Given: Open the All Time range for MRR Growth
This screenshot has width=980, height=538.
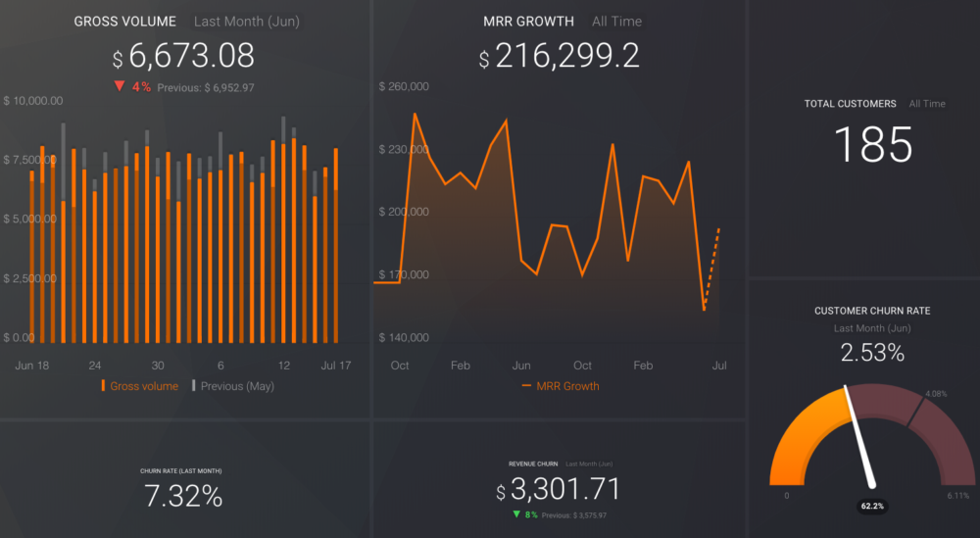Looking at the screenshot, I should (x=617, y=22).
